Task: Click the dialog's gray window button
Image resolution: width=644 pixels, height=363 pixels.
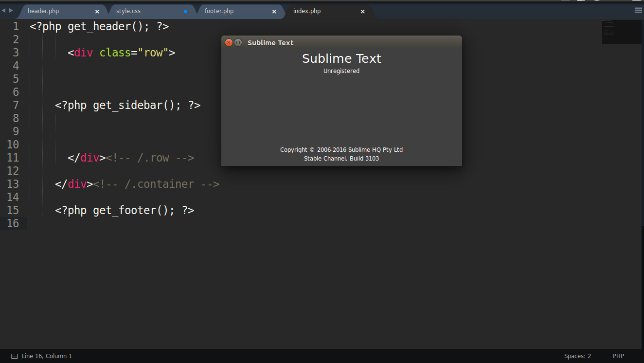Action: (238, 43)
